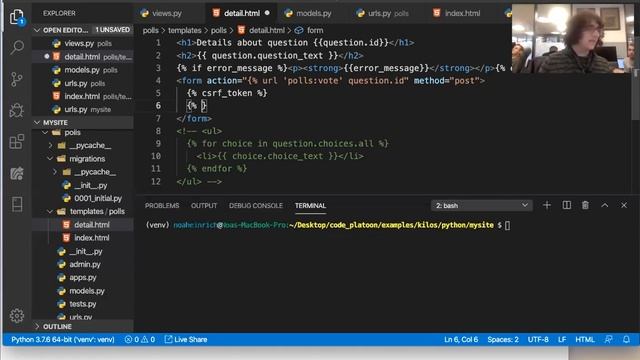Add a new terminal with plus icon
The image size is (640, 360).
547,205
